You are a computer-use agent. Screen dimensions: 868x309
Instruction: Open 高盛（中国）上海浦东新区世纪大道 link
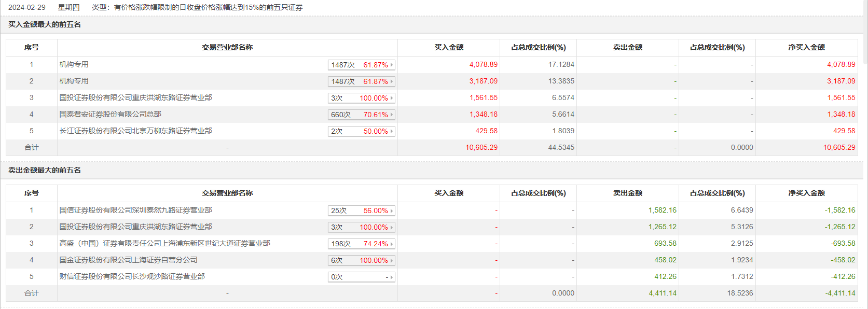pos(164,243)
